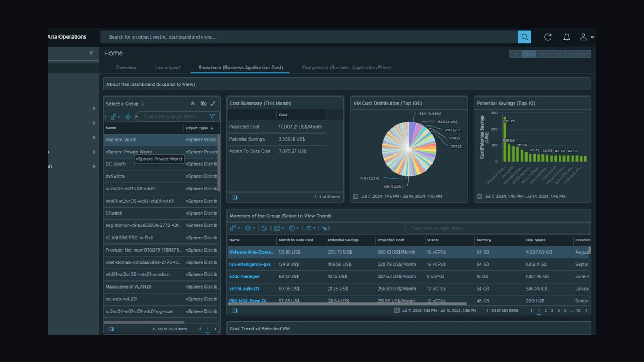This screenshot has width=644, height=362.
Task: Toggle the Select a Group toolbar visibility
Action: 203,104
